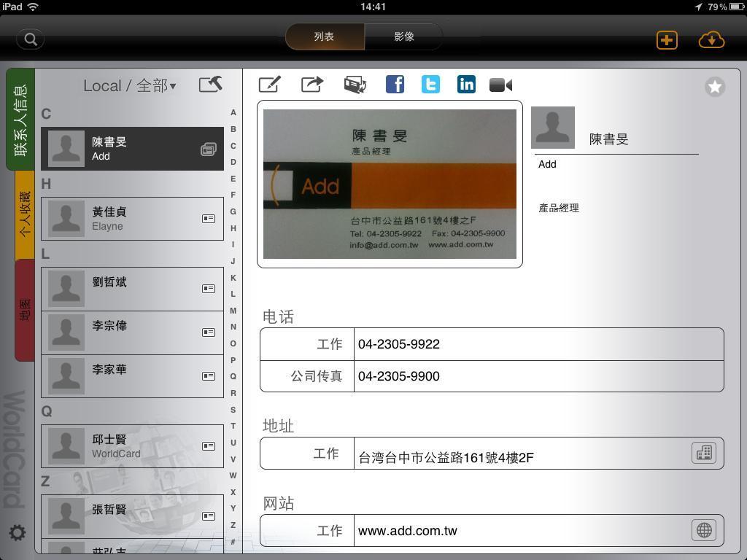Share contact via Facebook icon
The image size is (747, 560).
pyautogui.click(x=395, y=85)
